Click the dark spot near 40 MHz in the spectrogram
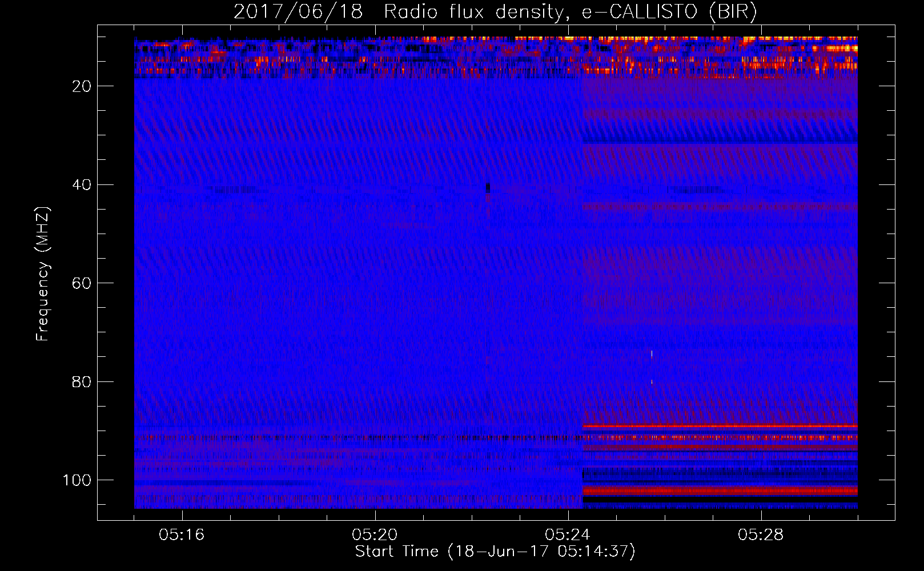924x571 pixels. coord(488,188)
